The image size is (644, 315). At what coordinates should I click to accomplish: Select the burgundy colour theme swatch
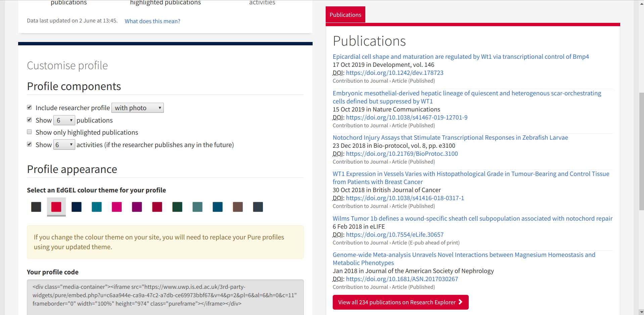(157, 207)
